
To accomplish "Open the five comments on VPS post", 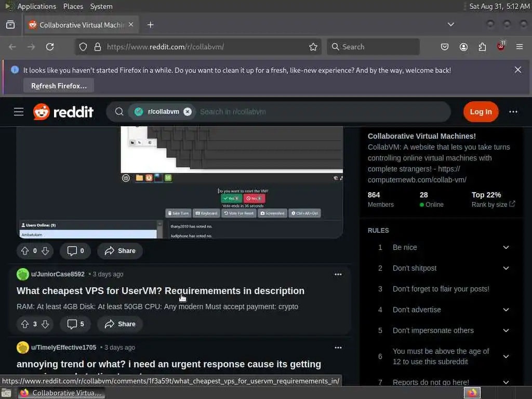I will [75, 324].
